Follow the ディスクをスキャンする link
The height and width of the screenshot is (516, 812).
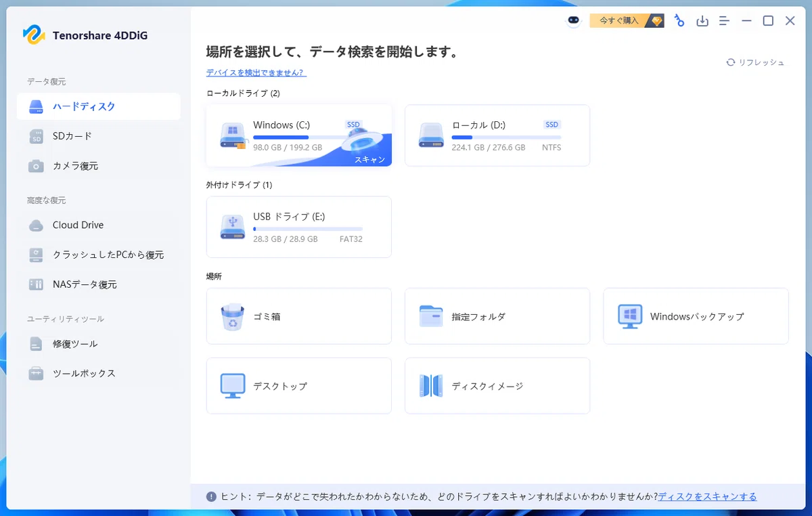tap(707, 497)
